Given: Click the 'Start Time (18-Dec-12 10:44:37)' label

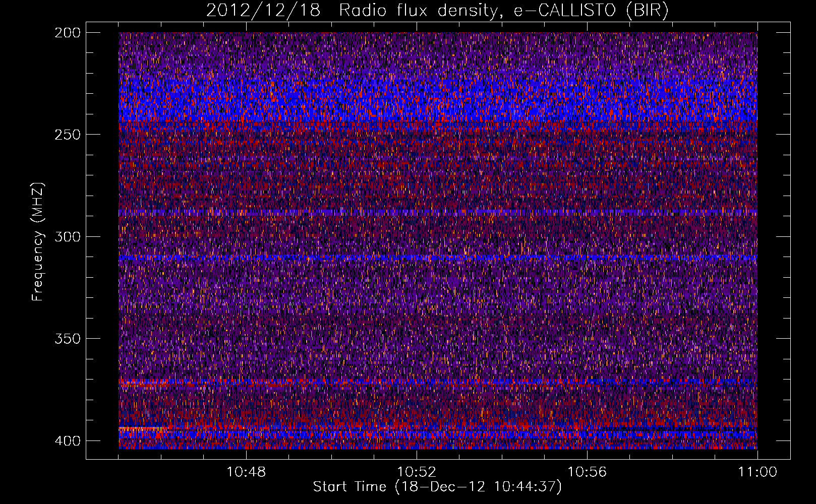Looking at the screenshot, I should (437, 487).
